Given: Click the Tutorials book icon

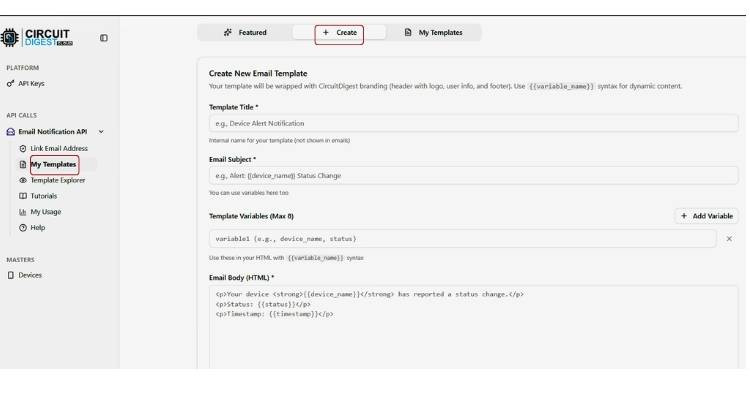Looking at the screenshot, I should 22,196.
